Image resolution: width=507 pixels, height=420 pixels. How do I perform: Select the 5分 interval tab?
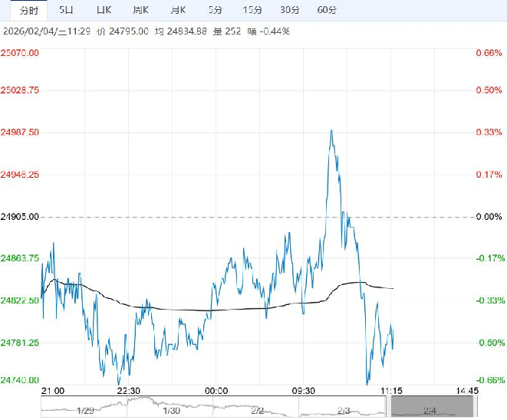point(216,11)
